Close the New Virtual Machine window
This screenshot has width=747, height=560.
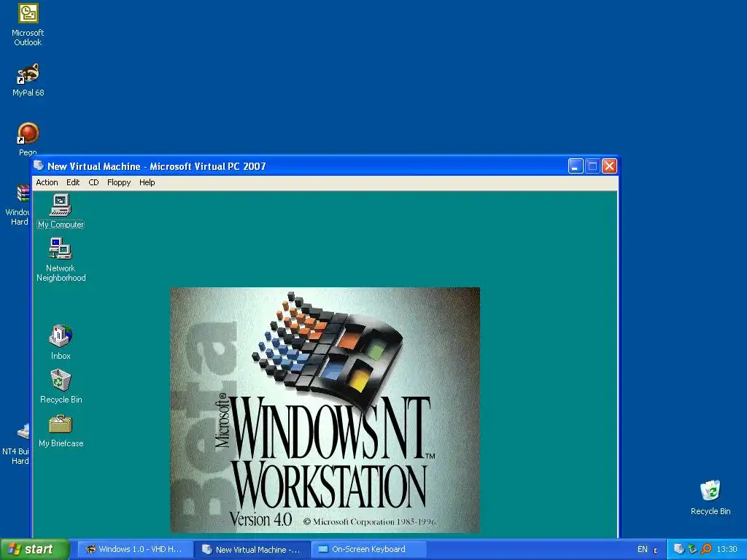[609, 166]
